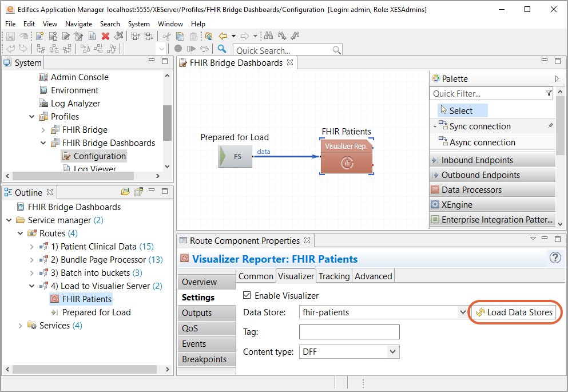Image resolution: width=568 pixels, height=392 pixels.
Task: Click the FS endpoint node on canvas
Action: [235, 156]
